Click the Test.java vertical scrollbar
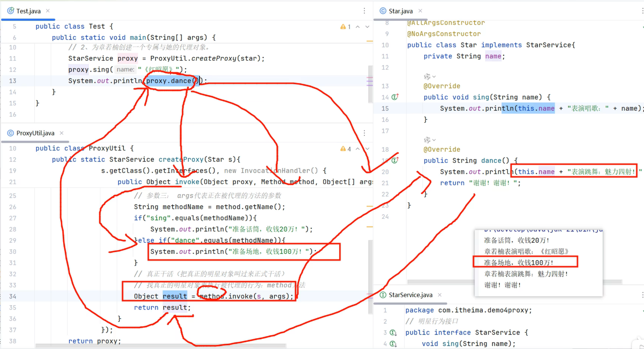644x349 pixels. click(370, 84)
